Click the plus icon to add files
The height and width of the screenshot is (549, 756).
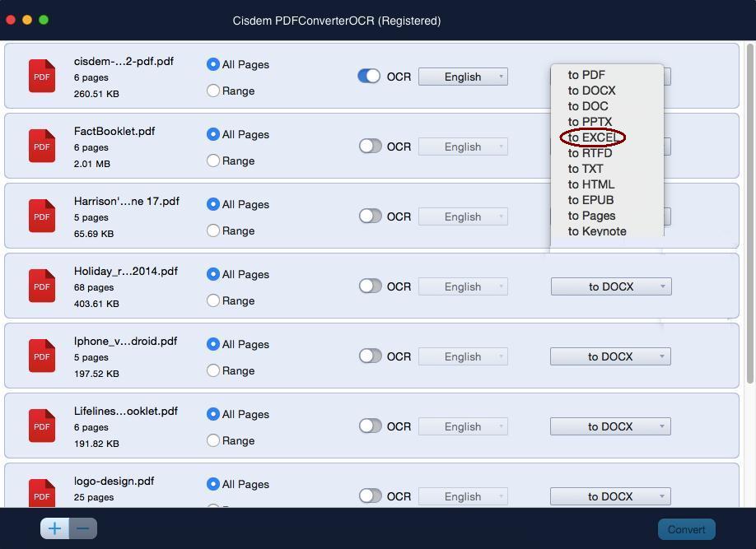click(x=54, y=528)
